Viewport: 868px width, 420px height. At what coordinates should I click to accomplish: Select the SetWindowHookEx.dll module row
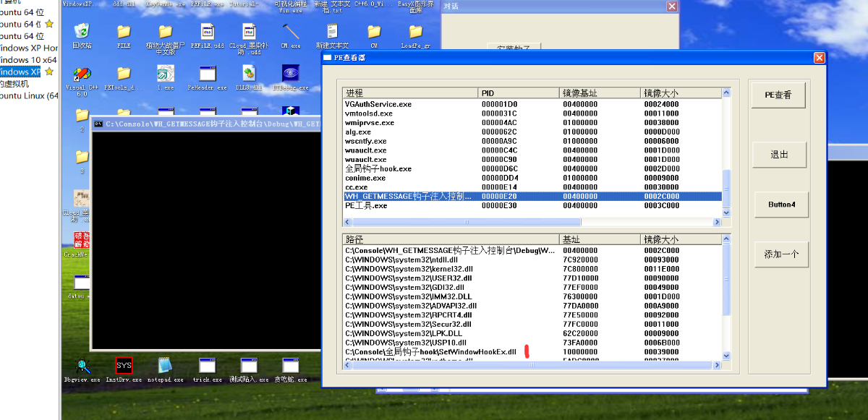click(x=532, y=352)
